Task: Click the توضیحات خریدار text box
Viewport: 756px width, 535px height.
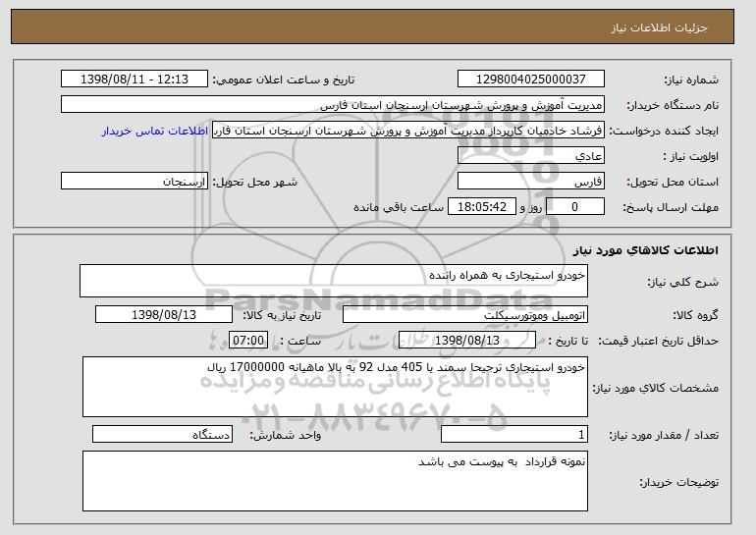Action: [335, 481]
